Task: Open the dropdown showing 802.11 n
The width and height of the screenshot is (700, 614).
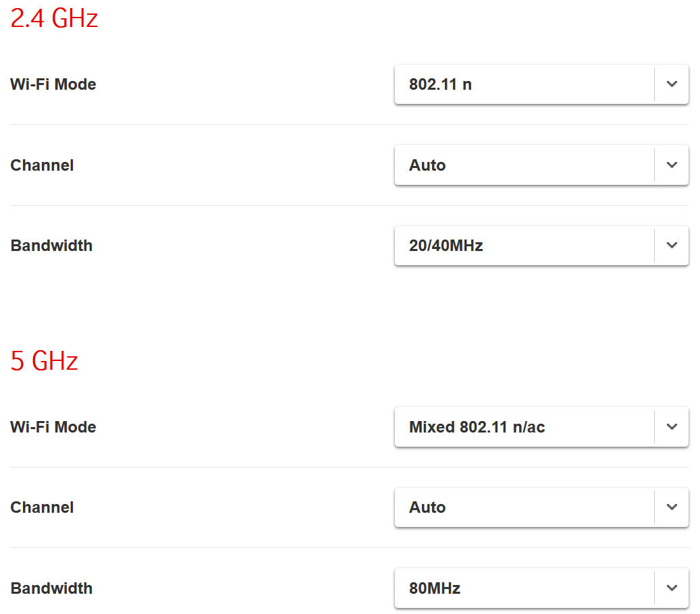Action: point(524,84)
